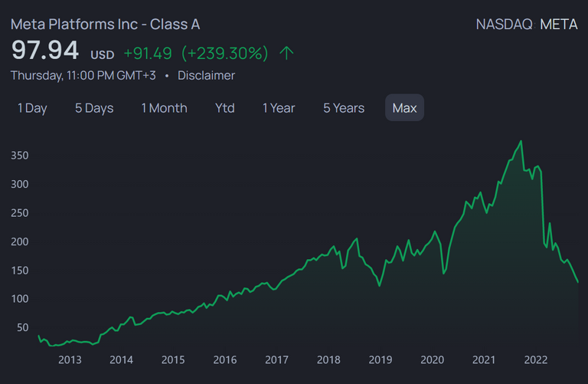Select the Ytd range tab
The height and width of the screenshot is (384, 588).
pos(224,108)
